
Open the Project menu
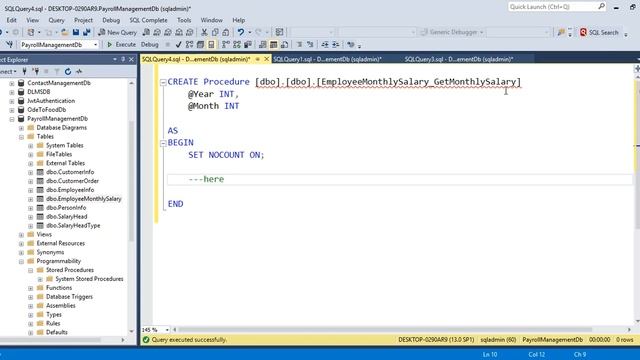[83, 20]
